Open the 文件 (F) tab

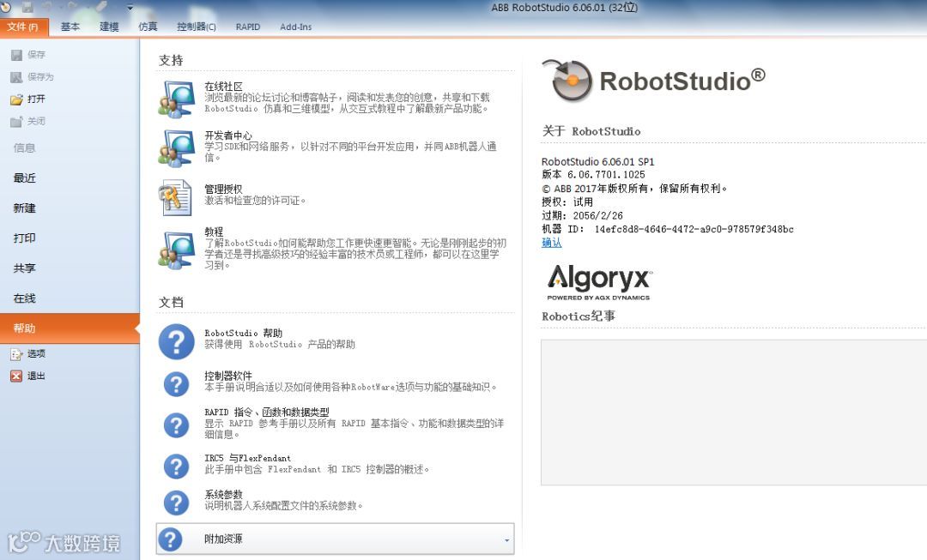point(24,27)
